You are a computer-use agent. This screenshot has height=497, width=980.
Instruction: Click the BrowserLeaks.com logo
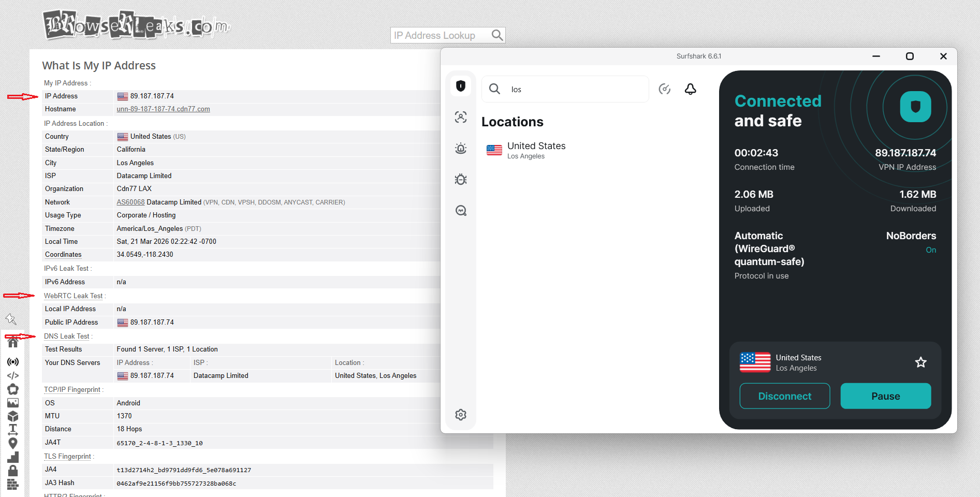137,25
